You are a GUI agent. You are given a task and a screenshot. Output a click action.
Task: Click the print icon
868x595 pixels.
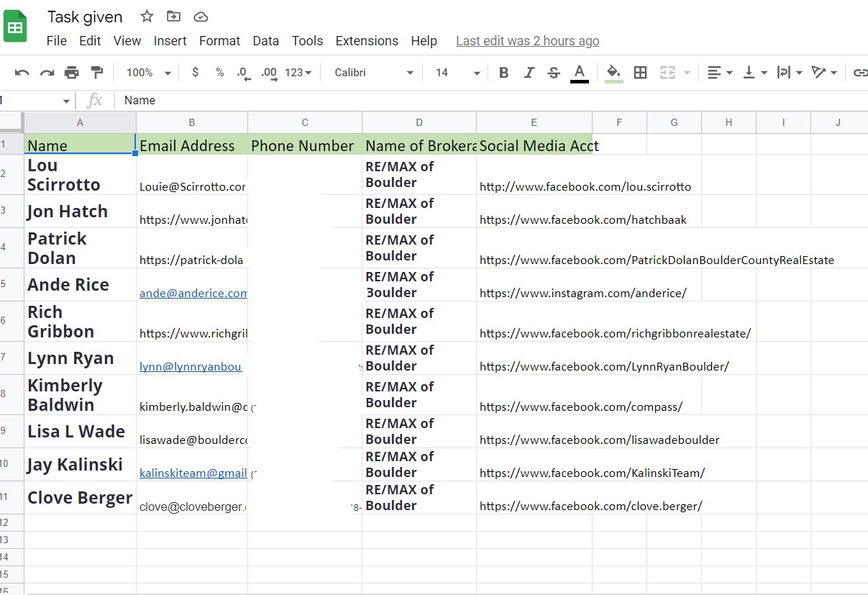click(x=72, y=73)
